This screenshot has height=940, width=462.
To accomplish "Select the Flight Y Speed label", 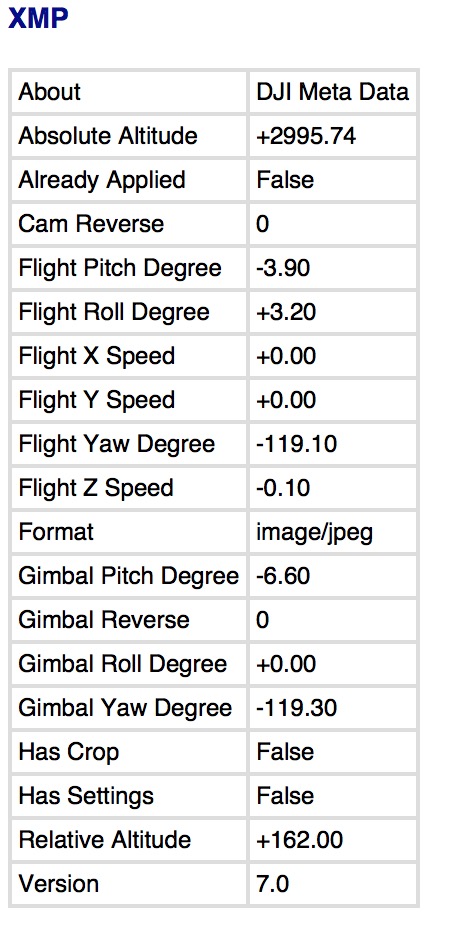I will [x=96, y=400].
